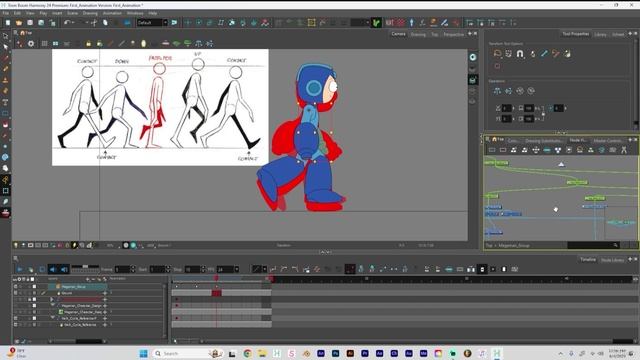The height and width of the screenshot is (360, 640).
Task: Toggle Sound Scrubbing in playback toolbar
Action: click(x=64, y=269)
